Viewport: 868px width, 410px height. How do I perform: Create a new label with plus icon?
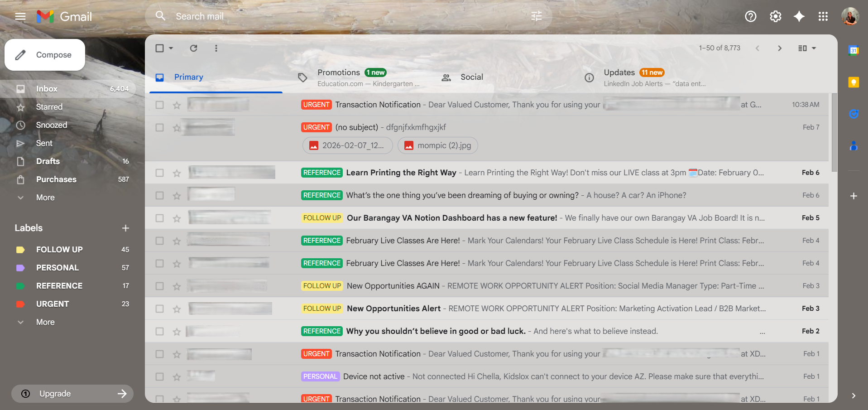click(x=125, y=228)
